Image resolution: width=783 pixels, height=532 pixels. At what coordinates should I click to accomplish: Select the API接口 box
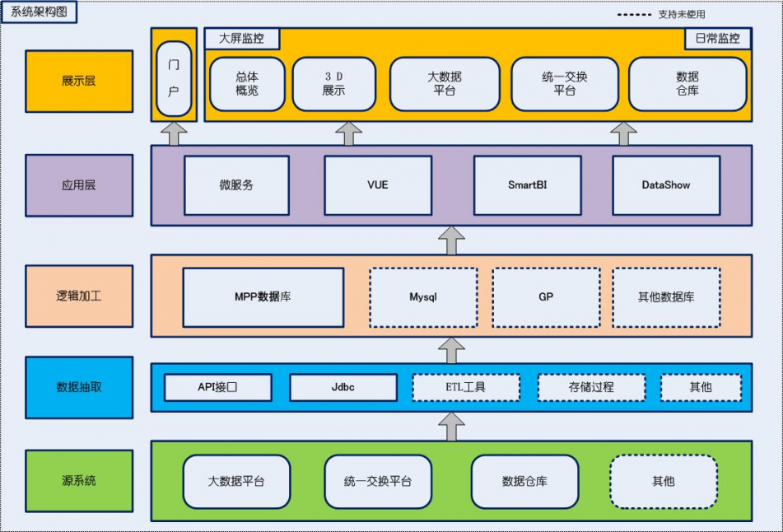pyautogui.click(x=218, y=387)
